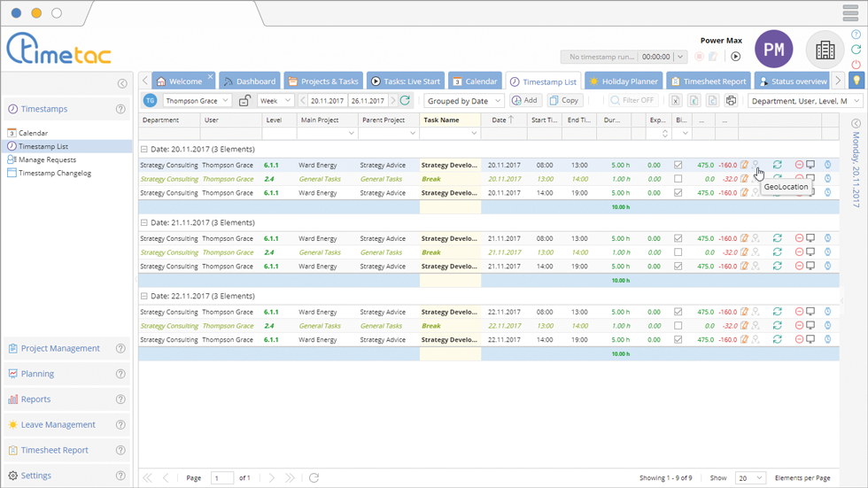Click the print icon in the toolbar
Image resolution: width=868 pixels, height=488 pixels.
731,101
